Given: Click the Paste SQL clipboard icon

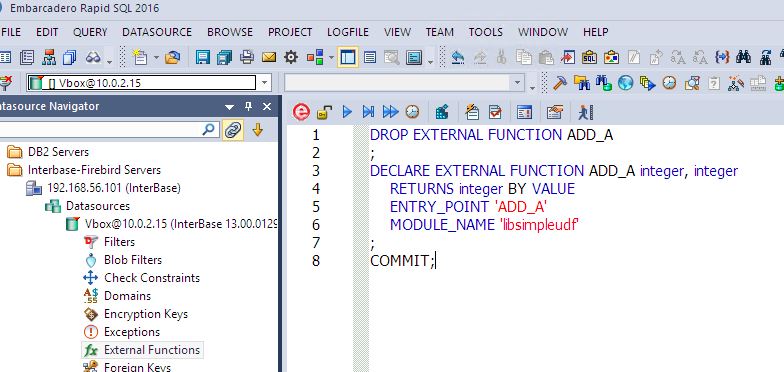Looking at the screenshot, I should [x=590, y=57].
